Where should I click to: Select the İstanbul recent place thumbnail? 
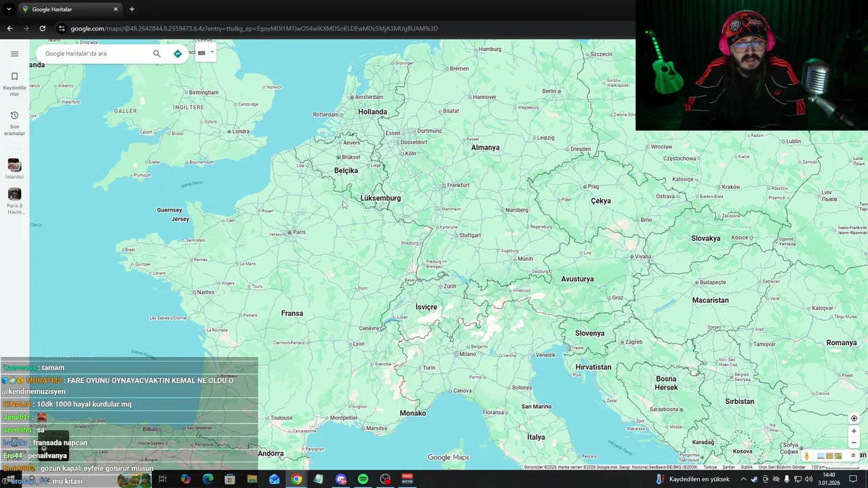tap(14, 165)
